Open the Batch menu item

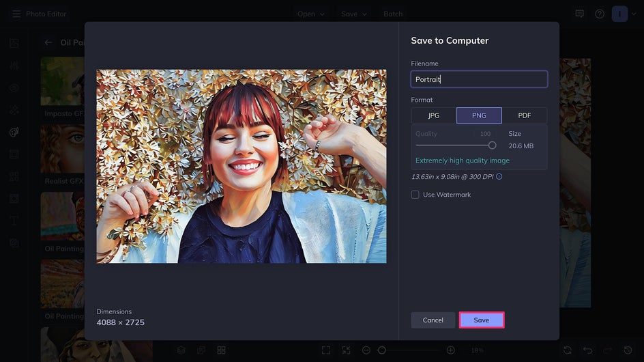(393, 14)
